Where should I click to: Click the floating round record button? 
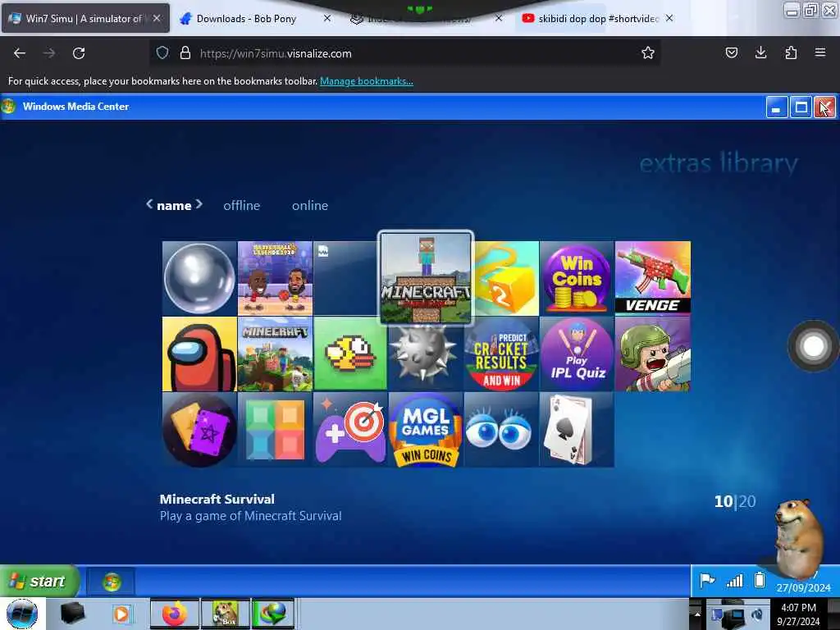tap(813, 346)
